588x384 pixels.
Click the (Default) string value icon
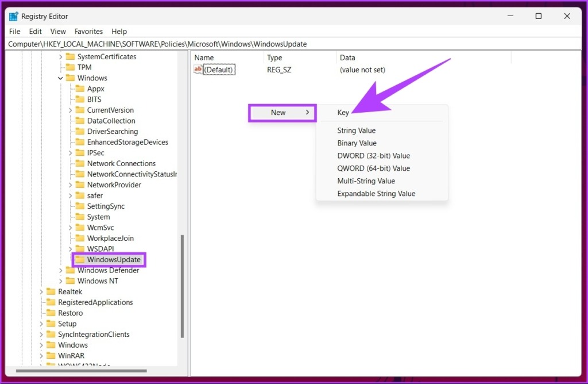(x=198, y=70)
